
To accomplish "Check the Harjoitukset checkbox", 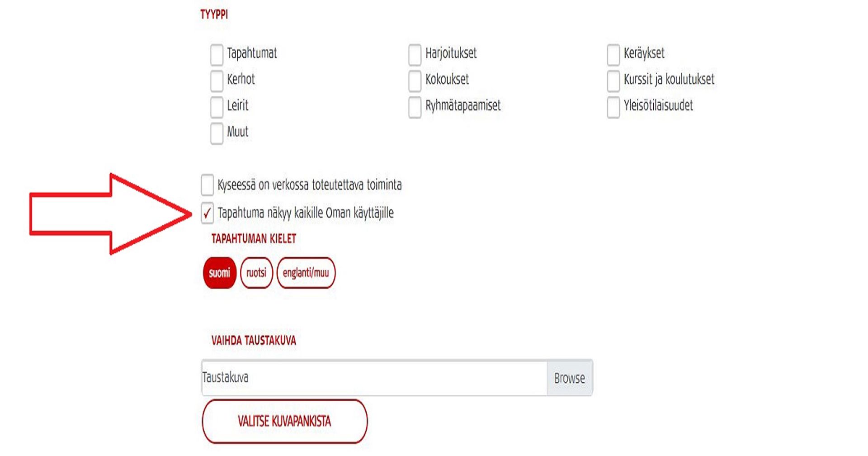I will click(415, 54).
